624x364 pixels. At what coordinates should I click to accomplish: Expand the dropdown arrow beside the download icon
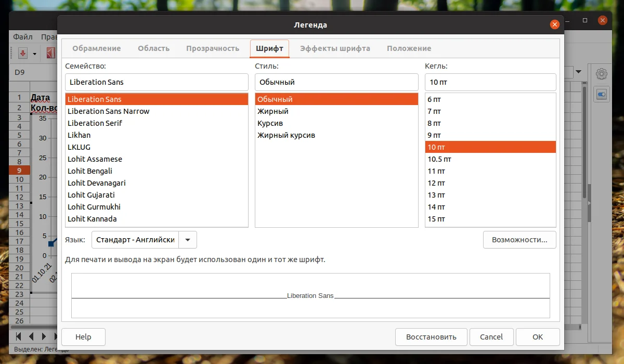(x=34, y=53)
